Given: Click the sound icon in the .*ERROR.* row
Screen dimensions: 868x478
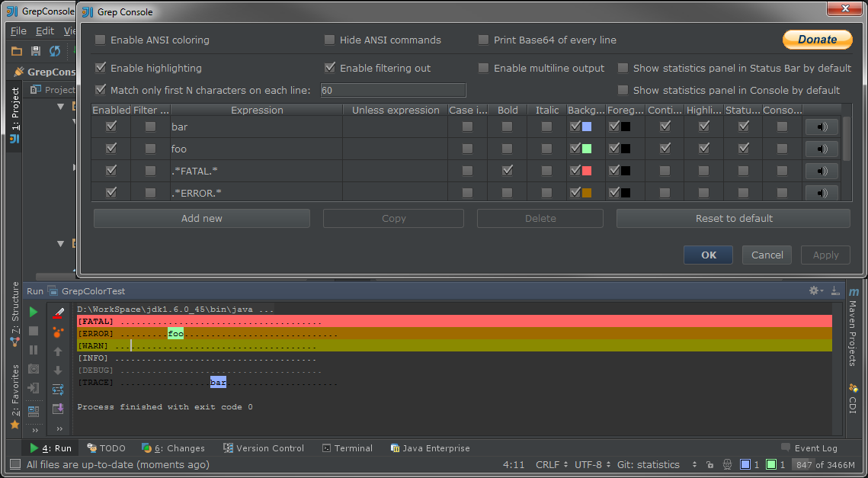Looking at the screenshot, I should pos(822,193).
